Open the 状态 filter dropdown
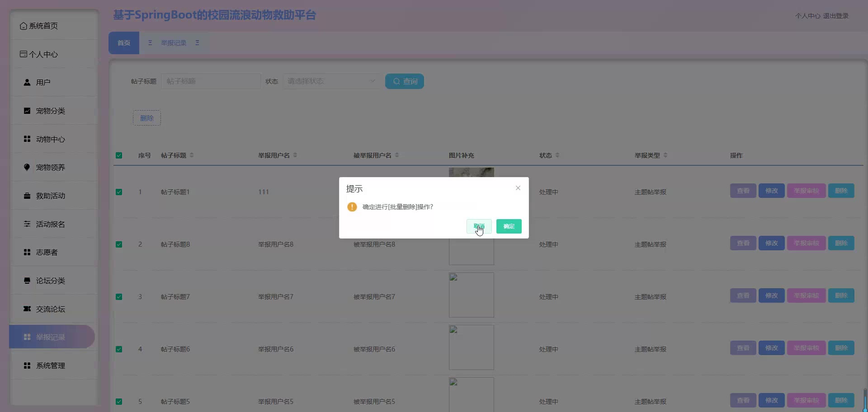The image size is (868, 412). pyautogui.click(x=331, y=81)
